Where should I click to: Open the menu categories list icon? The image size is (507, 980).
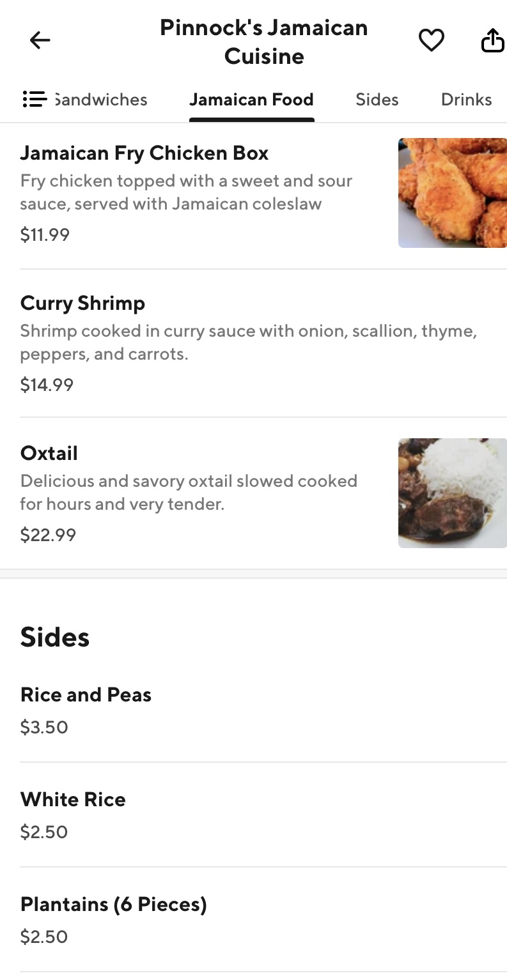coord(35,100)
